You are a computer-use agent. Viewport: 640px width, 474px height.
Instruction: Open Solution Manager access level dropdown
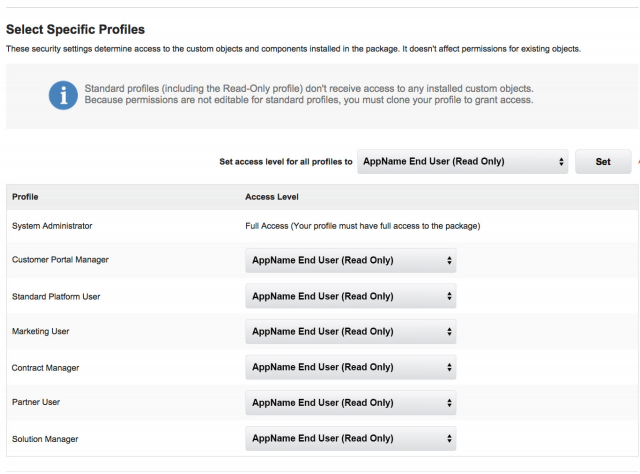coord(350,439)
